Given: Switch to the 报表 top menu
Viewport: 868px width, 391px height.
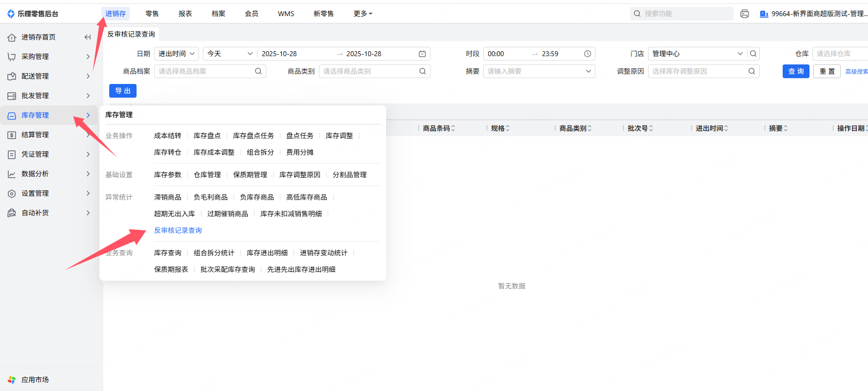Looking at the screenshot, I should click(185, 14).
